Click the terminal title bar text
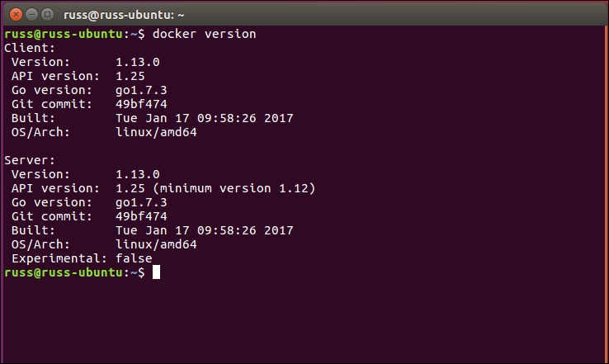 tap(124, 15)
